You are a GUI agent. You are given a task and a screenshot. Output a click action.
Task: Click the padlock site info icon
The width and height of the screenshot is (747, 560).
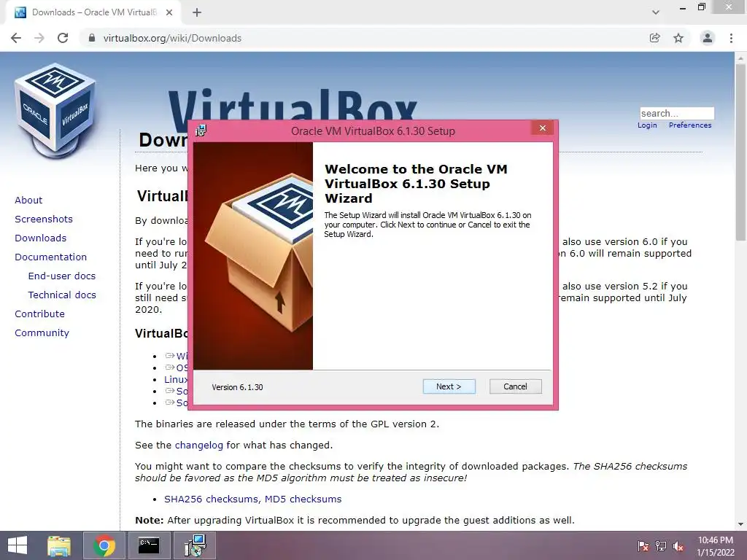click(92, 38)
